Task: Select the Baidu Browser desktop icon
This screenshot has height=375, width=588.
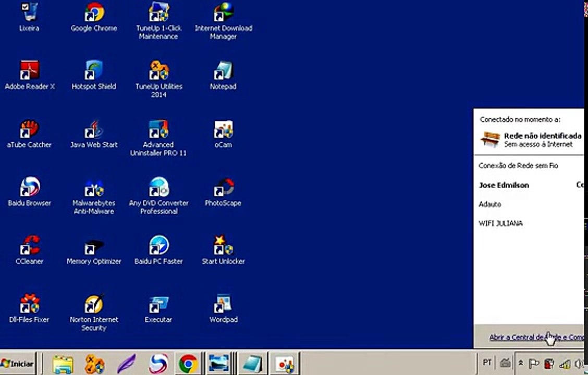Action: tap(29, 192)
